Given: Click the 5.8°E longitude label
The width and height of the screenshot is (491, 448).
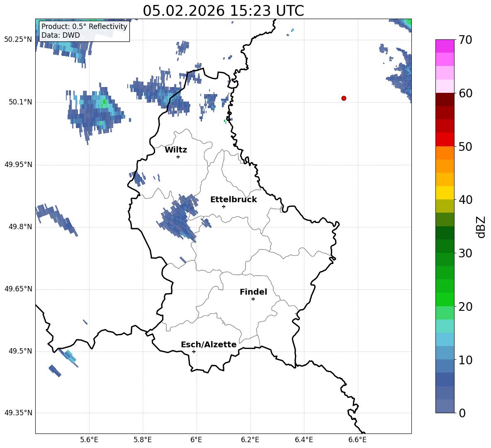Looking at the screenshot, I should tap(143, 440).
